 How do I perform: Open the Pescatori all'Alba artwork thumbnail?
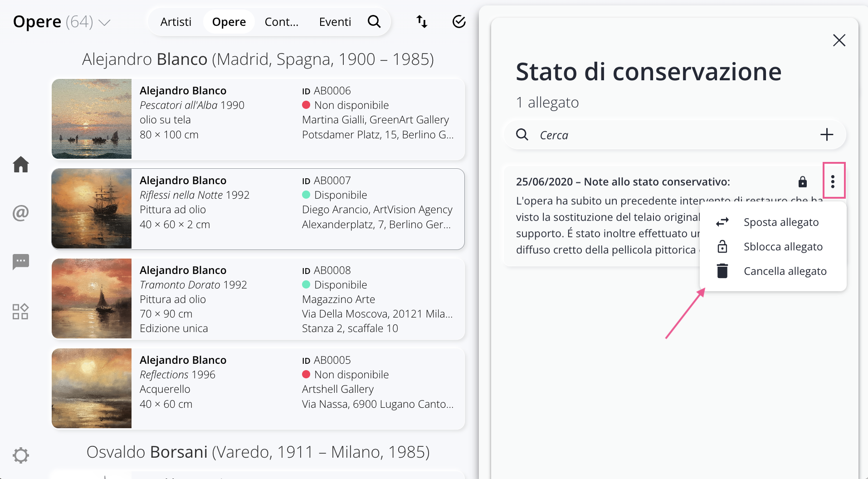tap(92, 119)
